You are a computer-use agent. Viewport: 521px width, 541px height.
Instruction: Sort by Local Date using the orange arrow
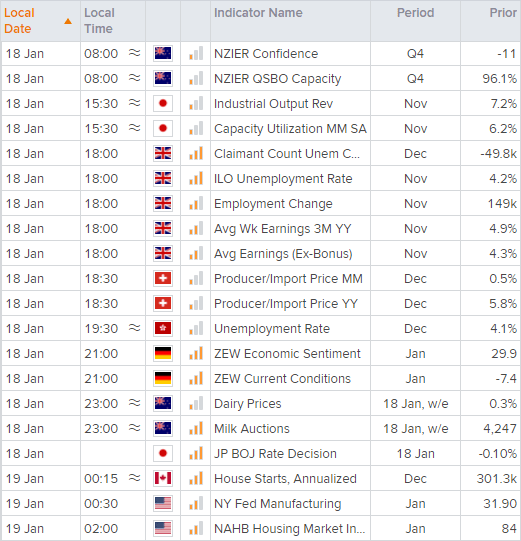pos(68,21)
